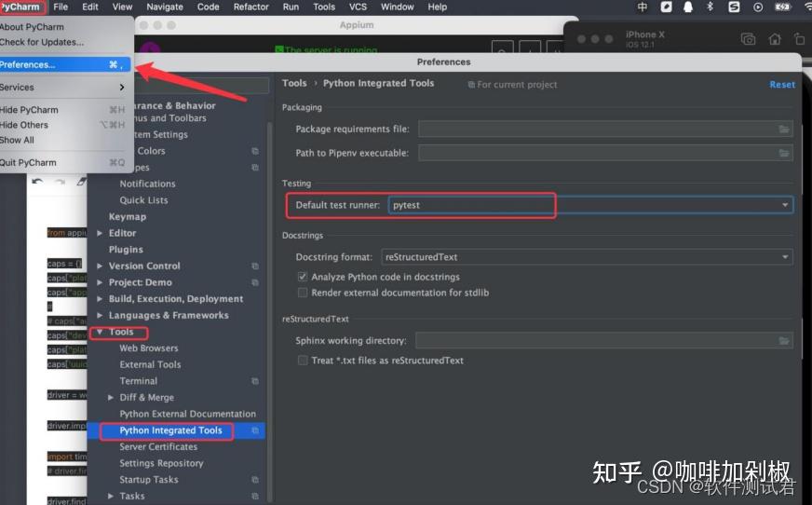The width and height of the screenshot is (812, 505).
Task: Expand the Project: Demo node
Action: 100,282
